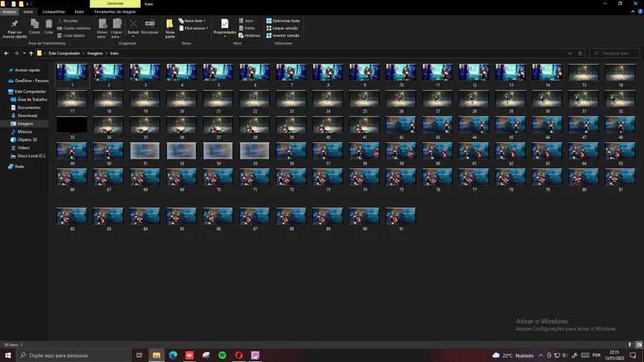The image size is (644, 362).
Task: Open the notification center icon
Action: [x=633, y=356]
